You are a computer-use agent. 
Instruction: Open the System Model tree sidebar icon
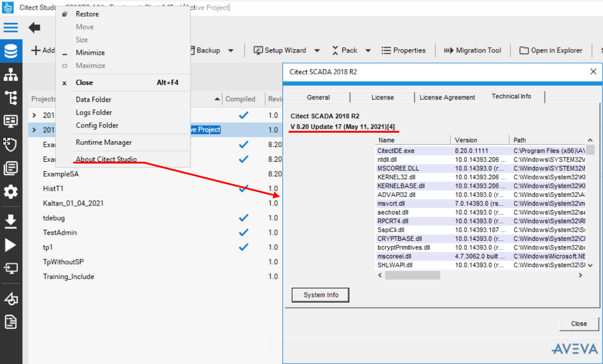click(11, 98)
